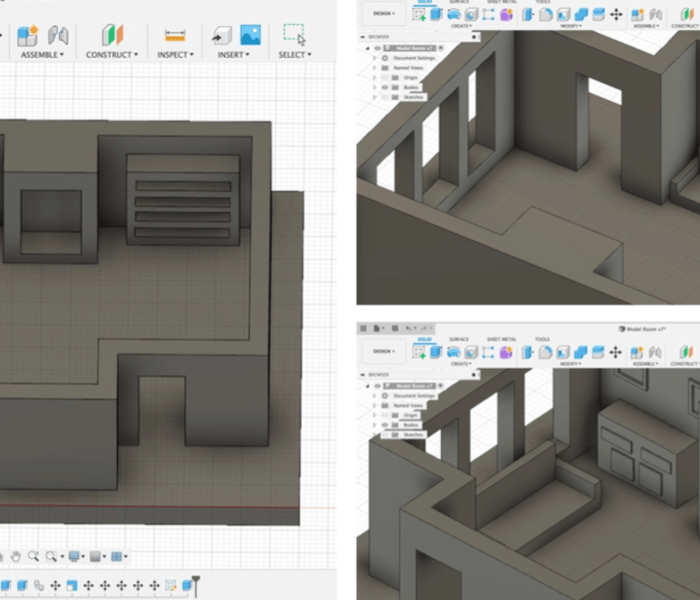The height and width of the screenshot is (600, 700).
Task: Open the INSPECT dropdown menu
Action: click(177, 55)
